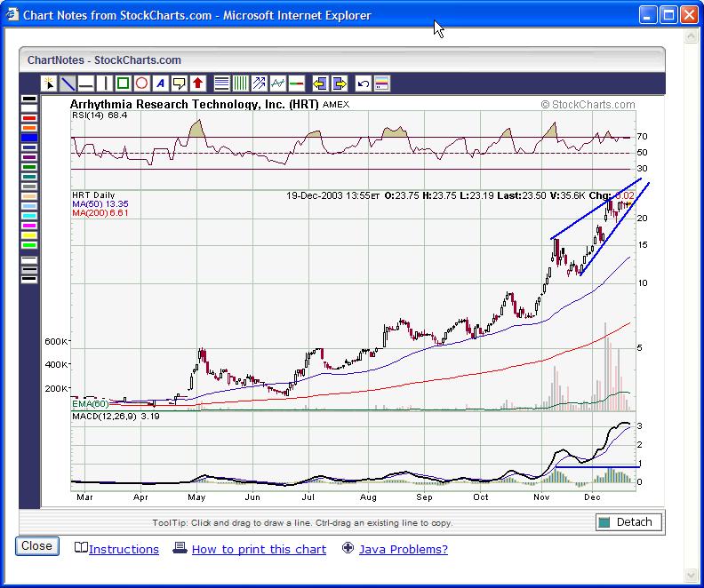The width and height of the screenshot is (704, 588).
Task: Click the left yellow arrow layer button
Action: tap(320, 83)
